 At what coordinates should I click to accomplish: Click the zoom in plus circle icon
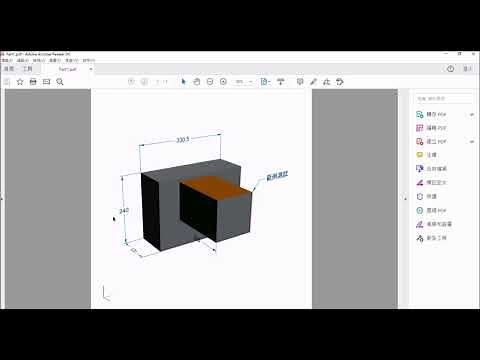tap(223, 82)
